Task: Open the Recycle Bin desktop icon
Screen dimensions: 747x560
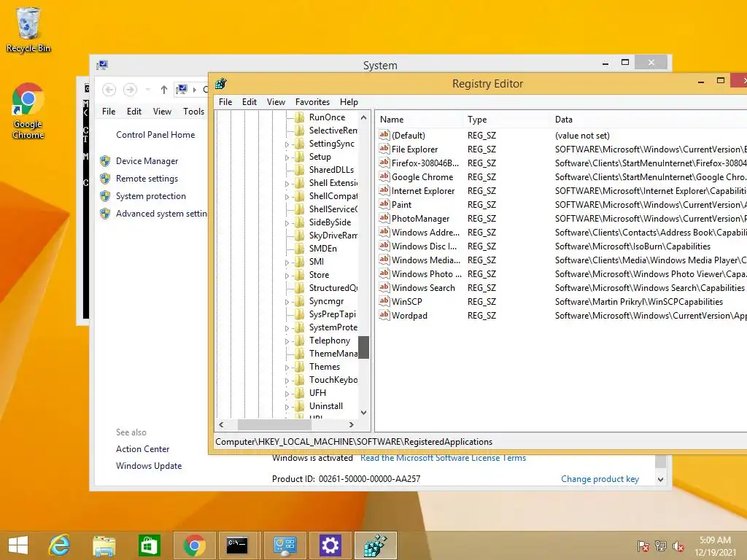Action: tap(28, 29)
